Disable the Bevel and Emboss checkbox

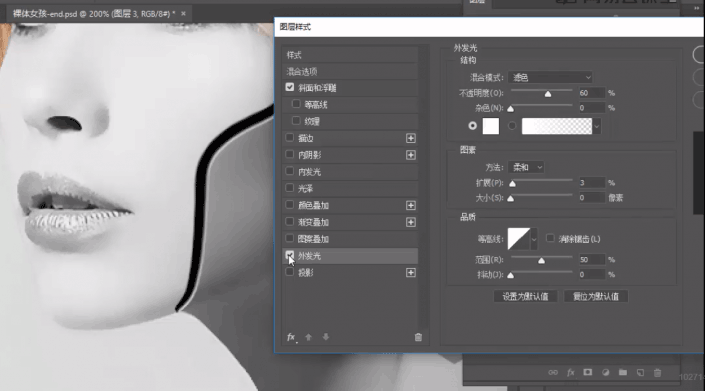click(290, 87)
